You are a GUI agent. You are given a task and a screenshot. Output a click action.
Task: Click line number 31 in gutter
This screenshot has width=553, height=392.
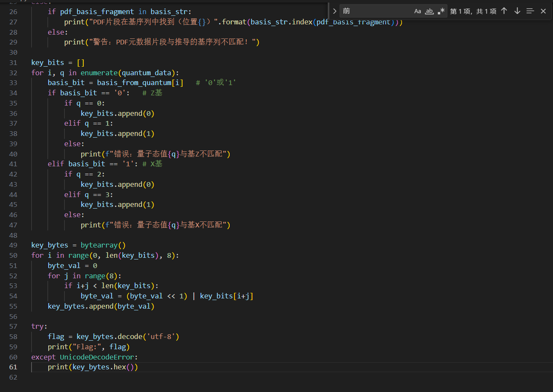13,62
